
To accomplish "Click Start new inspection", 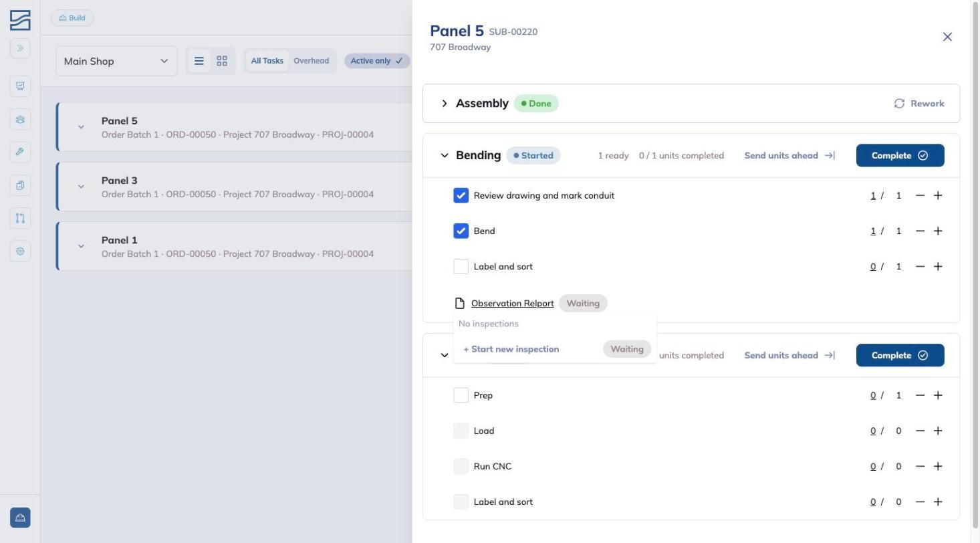I will coord(511,349).
